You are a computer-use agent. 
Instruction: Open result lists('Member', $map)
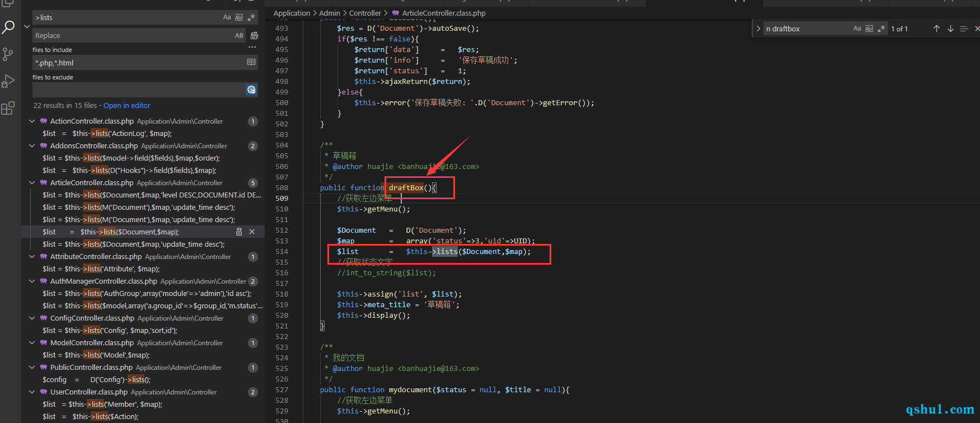tap(102, 404)
